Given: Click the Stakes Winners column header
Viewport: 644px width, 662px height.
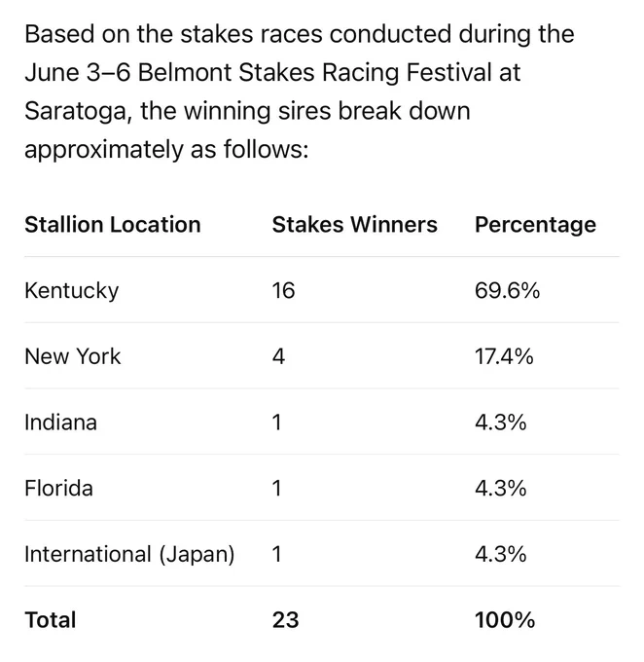Looking at the screenshot, I should coord(354,224).
